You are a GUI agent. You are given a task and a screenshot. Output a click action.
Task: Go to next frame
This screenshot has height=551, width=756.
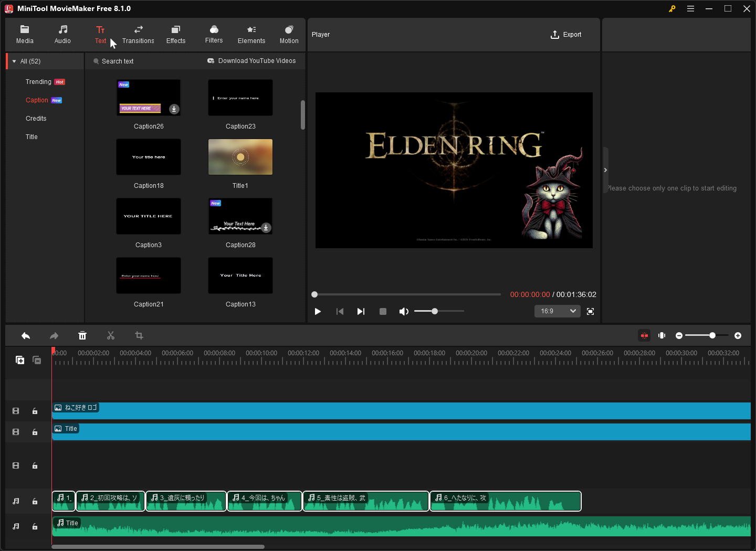(x=361, y=311)
